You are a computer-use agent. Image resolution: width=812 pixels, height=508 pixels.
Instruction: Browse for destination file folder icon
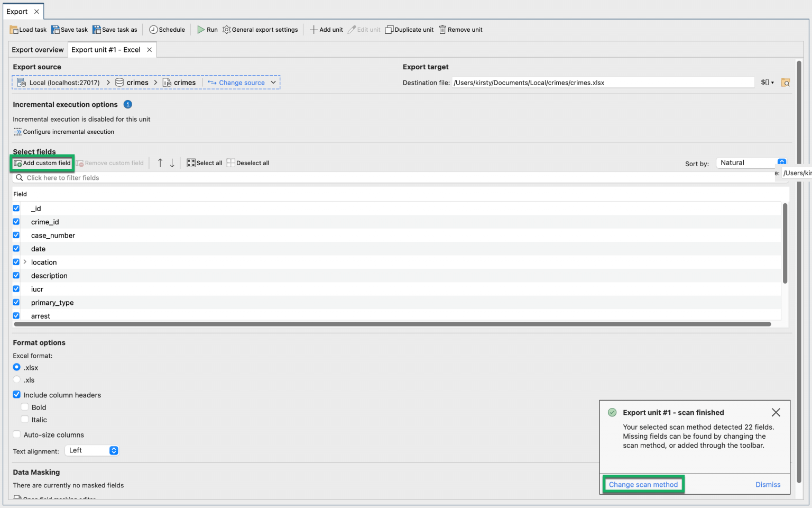(x=786, y=83)
